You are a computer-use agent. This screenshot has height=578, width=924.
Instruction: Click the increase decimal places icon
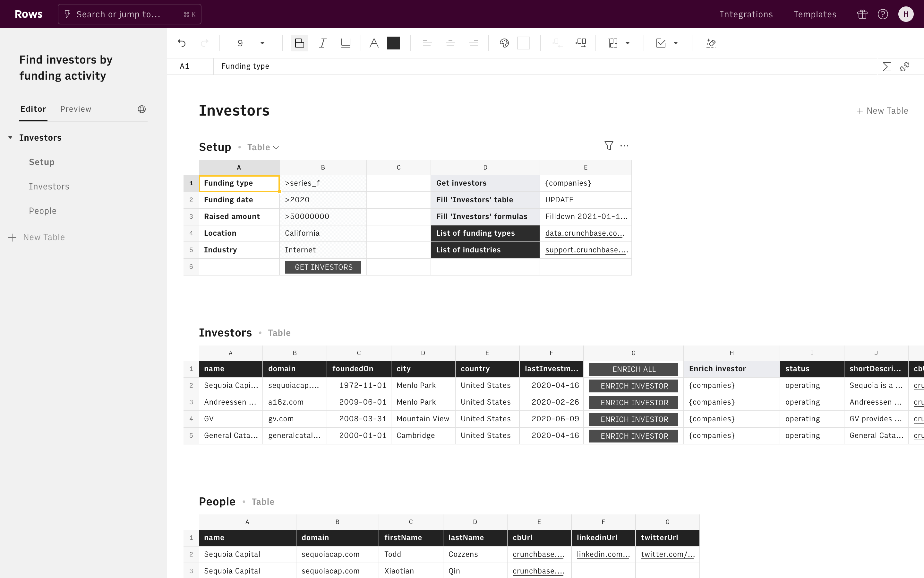pyautogui.click(x=581, y=43)
